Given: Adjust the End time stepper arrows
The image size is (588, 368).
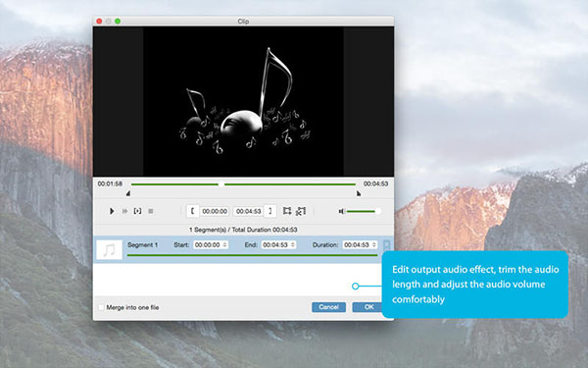Looking at the screenshot, I should 293,244.
